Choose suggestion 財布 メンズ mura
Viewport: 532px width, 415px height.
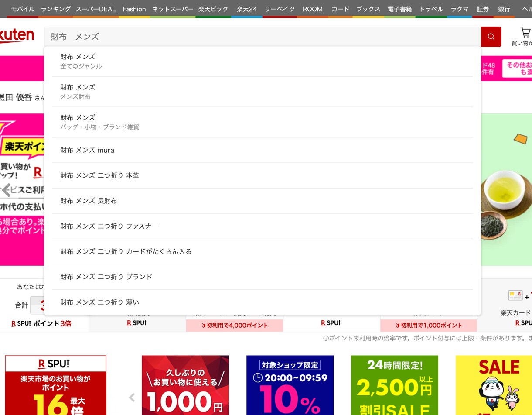point(263,150)
